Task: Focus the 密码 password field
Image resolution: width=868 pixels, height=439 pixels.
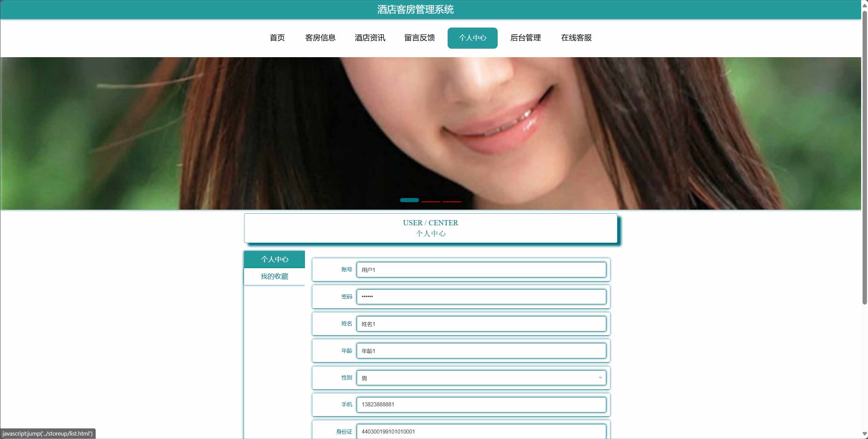Action: point(481,297)
